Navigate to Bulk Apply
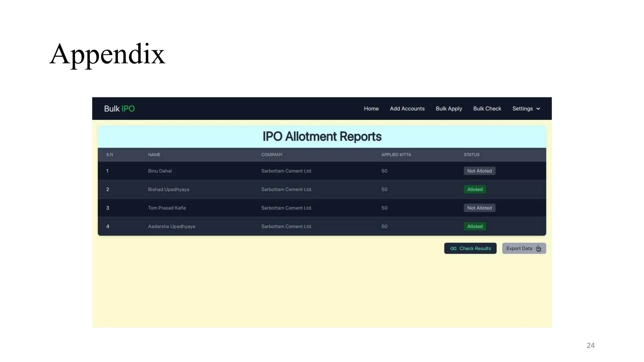Screen dimensions: 644x362 449,109
